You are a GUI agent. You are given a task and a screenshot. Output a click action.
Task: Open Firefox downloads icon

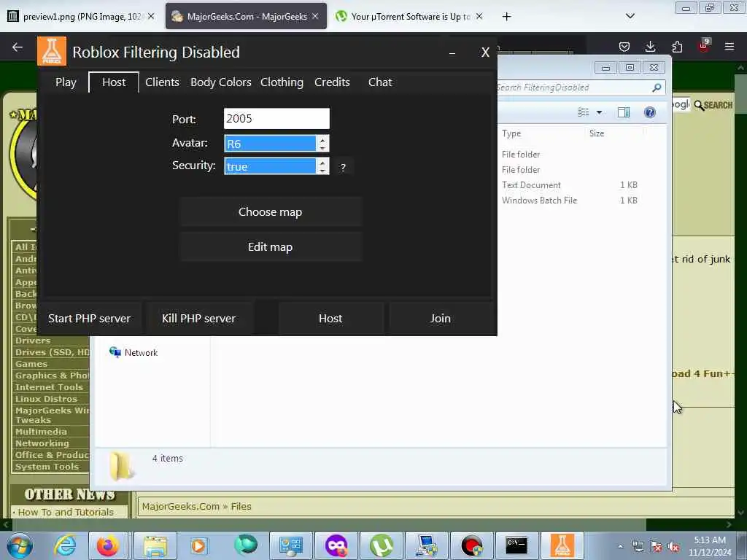[650, 47]
